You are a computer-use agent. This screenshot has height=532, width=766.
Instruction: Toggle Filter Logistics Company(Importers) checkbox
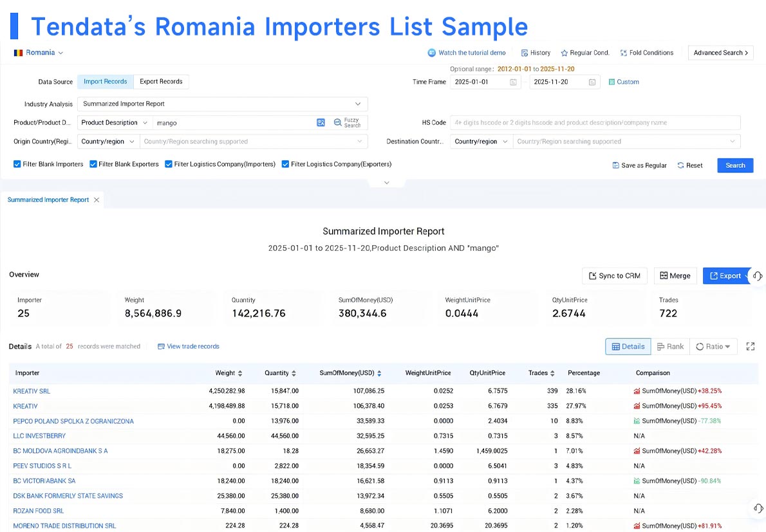(x=169, y=164)
